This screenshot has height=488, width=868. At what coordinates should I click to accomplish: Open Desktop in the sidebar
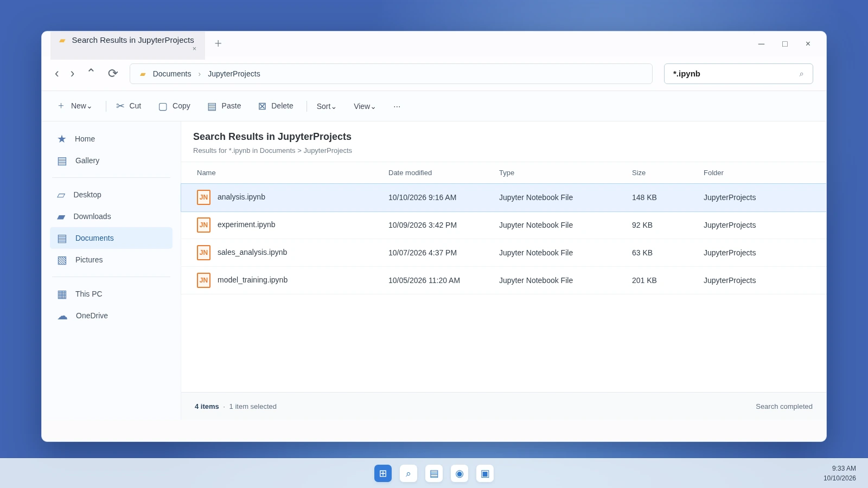click(111, 195)
